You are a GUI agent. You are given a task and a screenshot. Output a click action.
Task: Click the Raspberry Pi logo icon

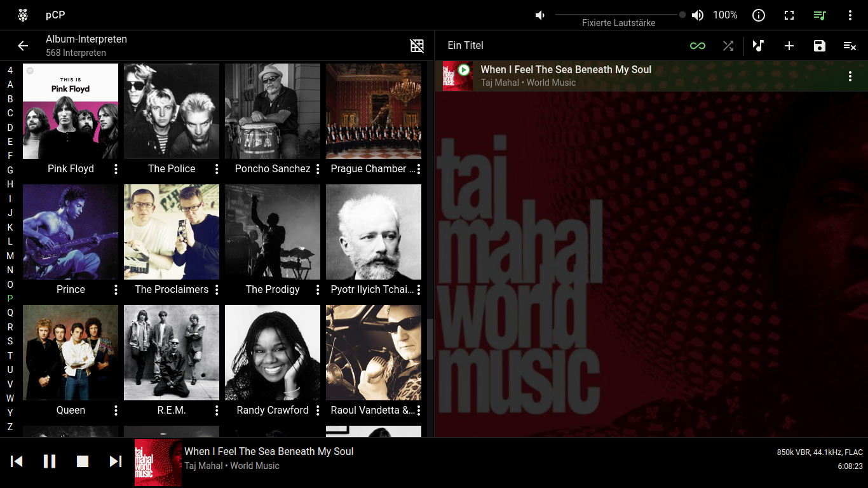[23, 15]
